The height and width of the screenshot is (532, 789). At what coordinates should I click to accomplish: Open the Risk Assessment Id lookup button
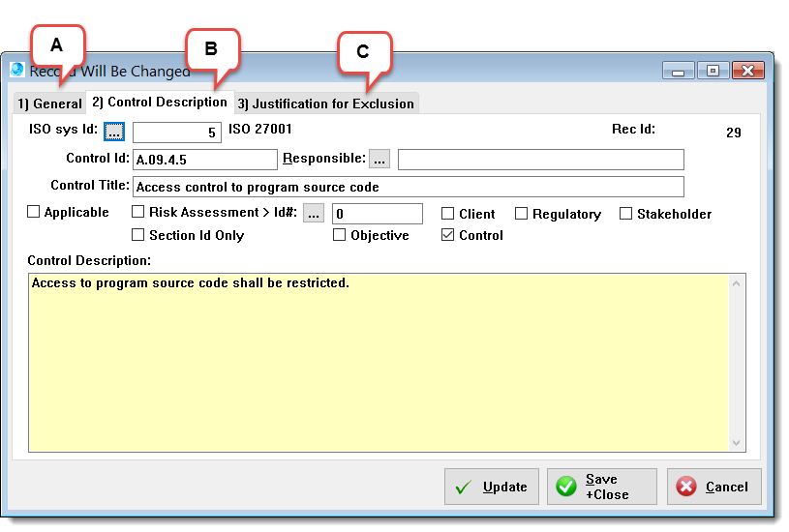tap(314, 214)
